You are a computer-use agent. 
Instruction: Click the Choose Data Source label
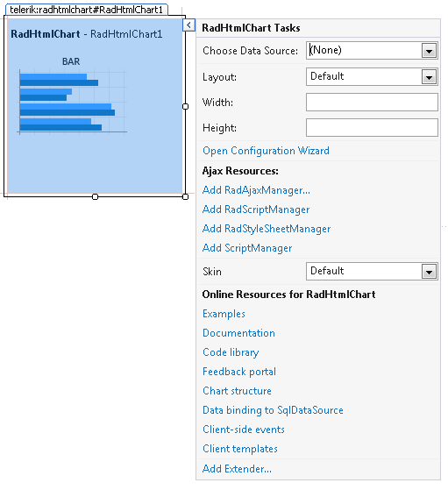(x=251, y=51)
